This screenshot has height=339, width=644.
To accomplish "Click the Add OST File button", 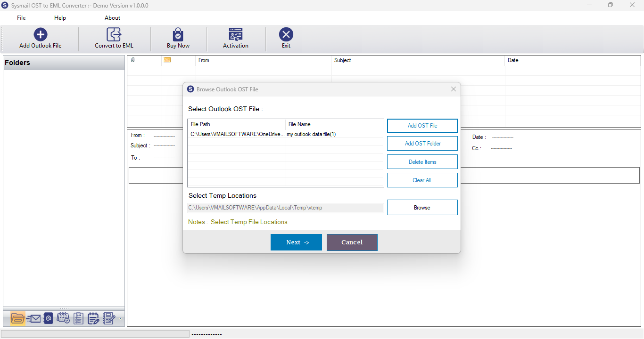I will pyautogui.click(x=422, y=126).
